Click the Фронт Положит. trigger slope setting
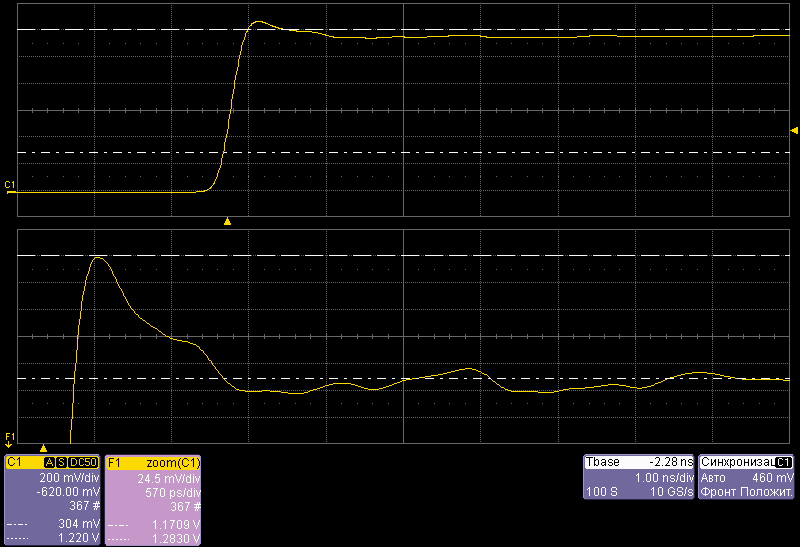 pyautogui.click(x=747, y=492)
